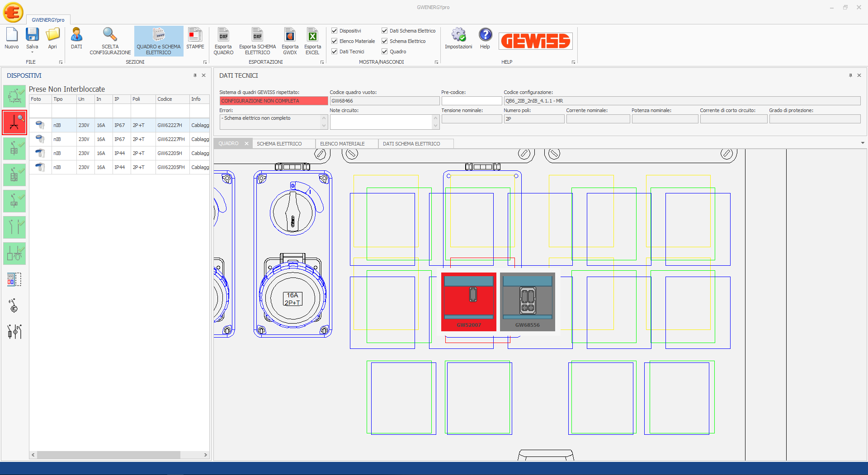The width and height of the screenshot is (868, 475).
Task: Expand HELP group dialog launcher
Action: (573, 62)
